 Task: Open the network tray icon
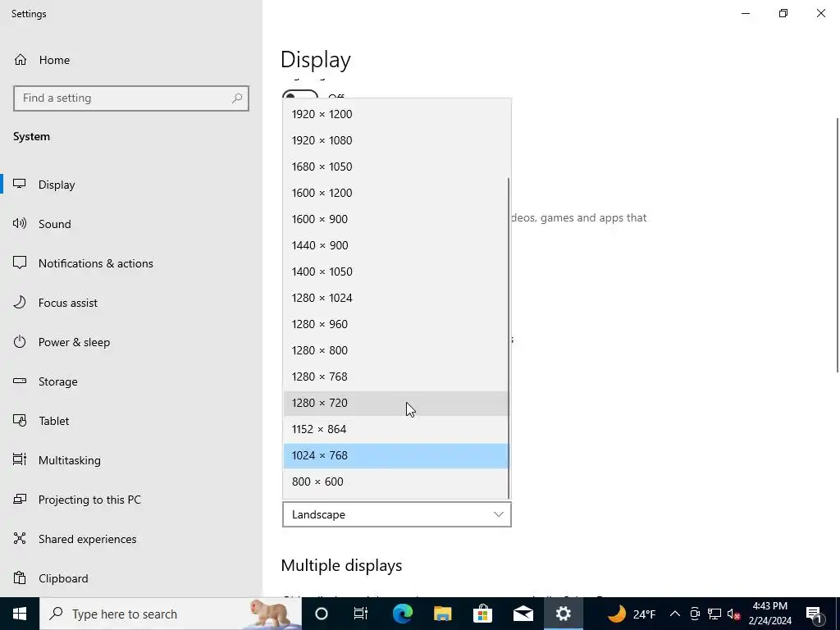[x=714, y=614]
